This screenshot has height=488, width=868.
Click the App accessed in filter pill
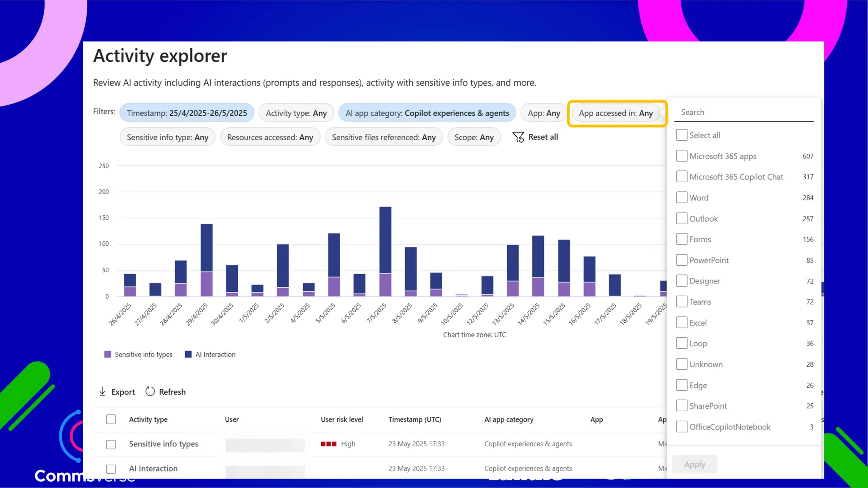pyautogui.click(x=615, y=113)
